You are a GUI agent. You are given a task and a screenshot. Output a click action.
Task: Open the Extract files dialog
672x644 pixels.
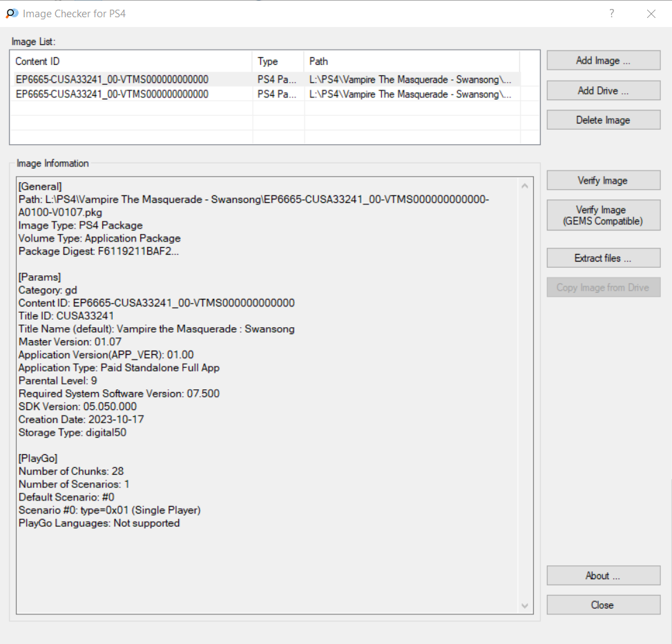(x=603, y=258)
